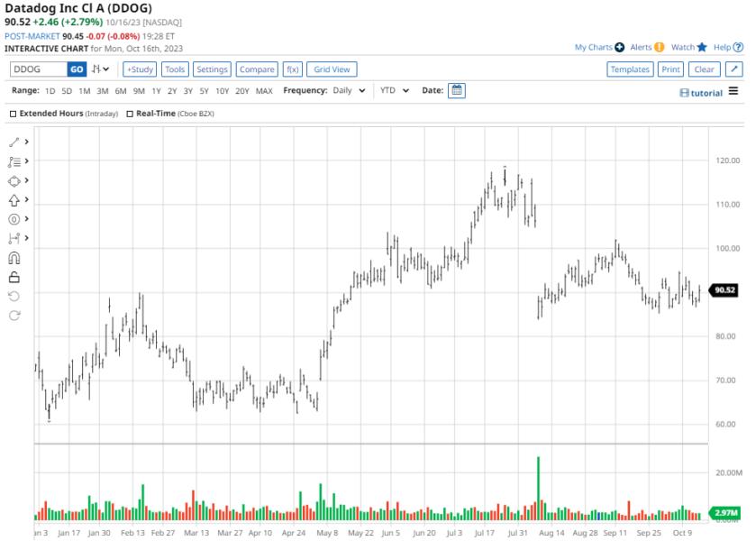This screenshot has width=756, height=541.
Task: Open the Help link
Action: pyautogui.click(x=723, y=47)
